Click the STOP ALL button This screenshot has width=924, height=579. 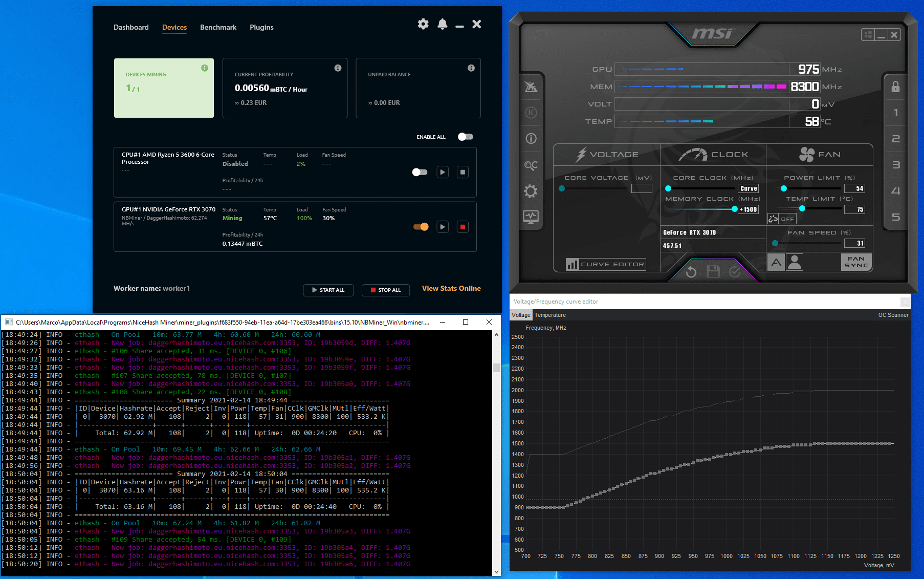tap(386, 290)
